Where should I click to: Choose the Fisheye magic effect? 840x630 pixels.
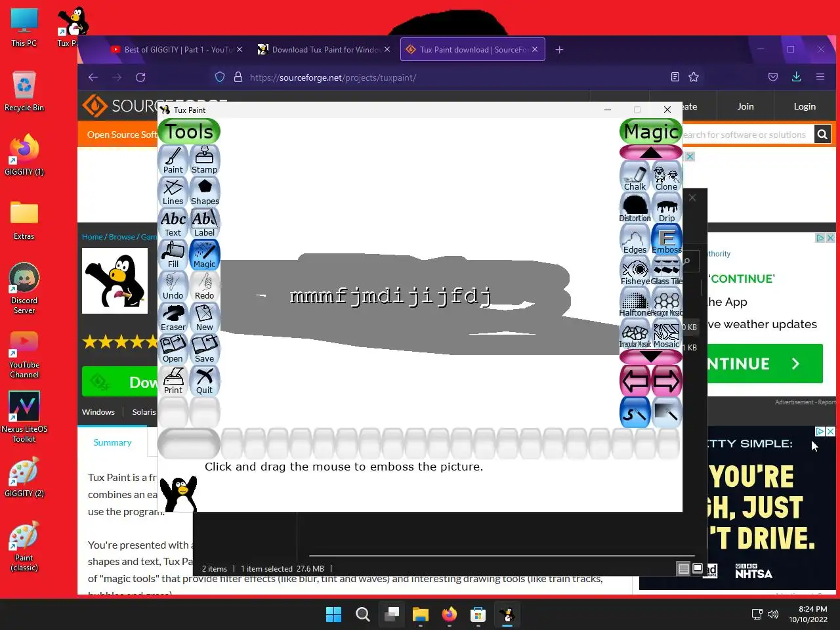(635, 272)
